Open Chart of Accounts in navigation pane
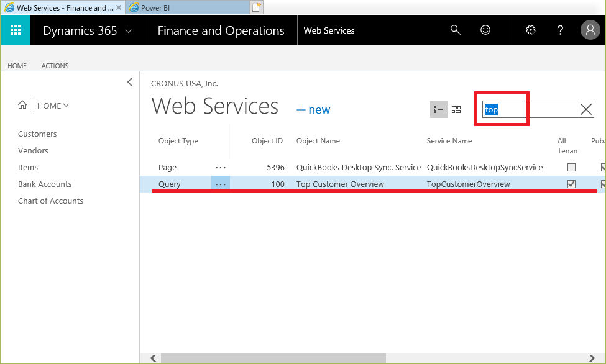This screenshot has width=606, height=364. [50, 201]
